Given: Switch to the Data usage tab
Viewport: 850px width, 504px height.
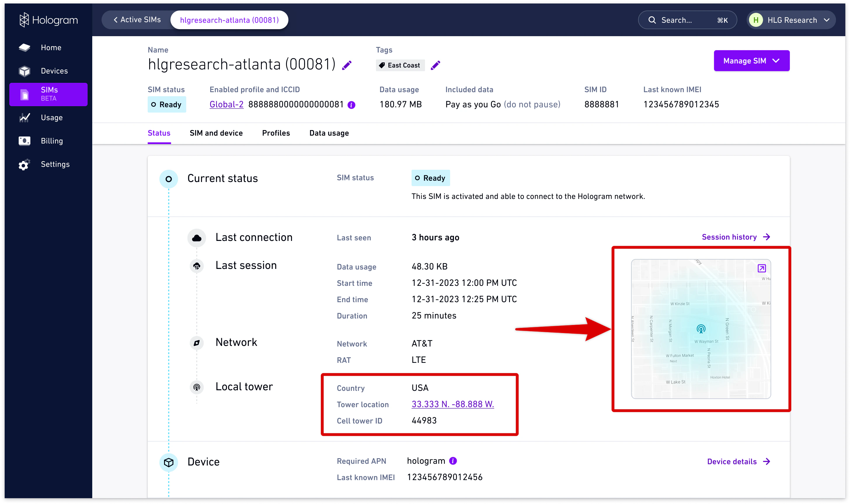Looking at the screenshot, I should tap(329, 133).
